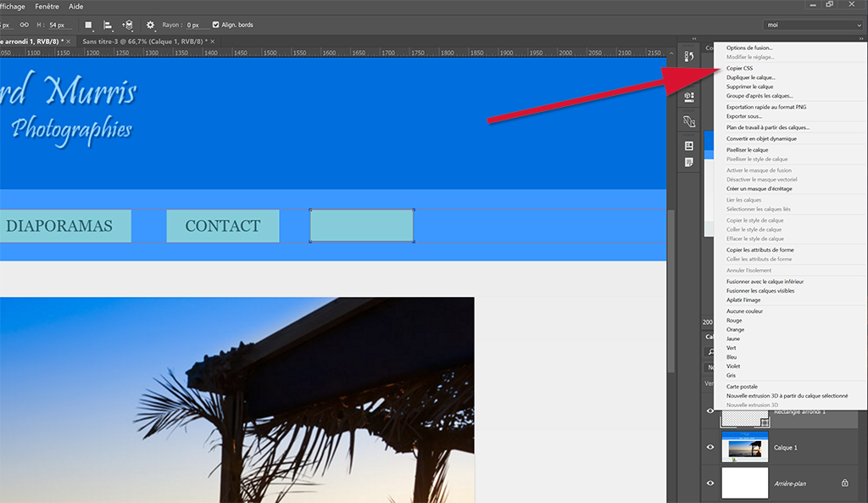Open the History panel icon

(x=688, y=56)
